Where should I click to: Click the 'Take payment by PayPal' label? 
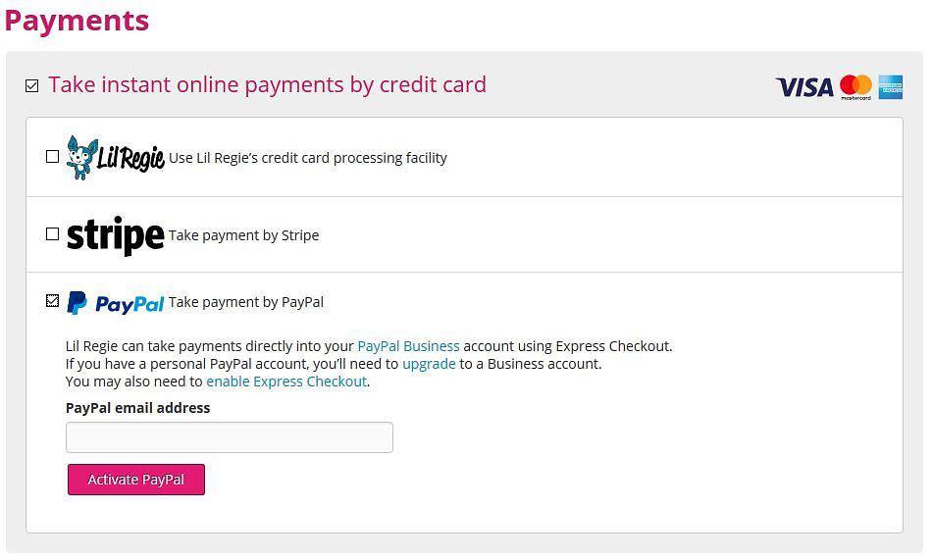tap(246, 302)
